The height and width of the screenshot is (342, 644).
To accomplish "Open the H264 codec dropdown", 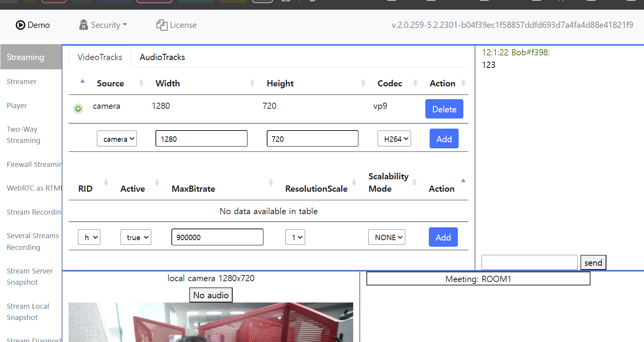I will pos(394,139).
